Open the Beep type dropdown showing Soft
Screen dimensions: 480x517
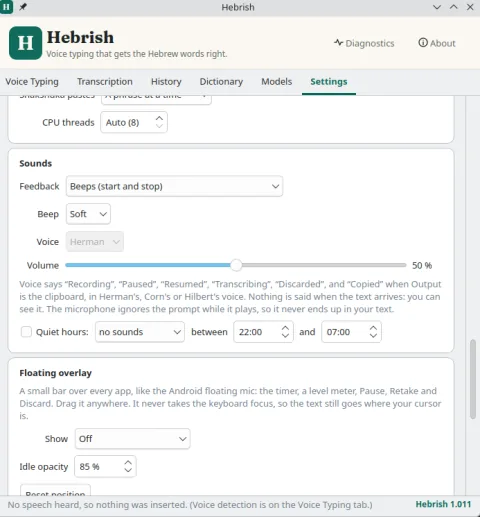coord(88,214)
